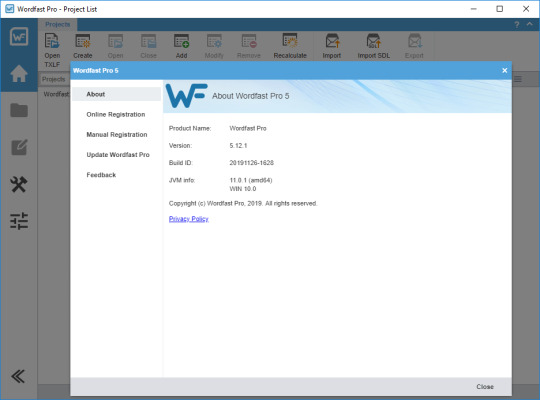Click the hamburger menu icon behind the dialog

point(518,80)
